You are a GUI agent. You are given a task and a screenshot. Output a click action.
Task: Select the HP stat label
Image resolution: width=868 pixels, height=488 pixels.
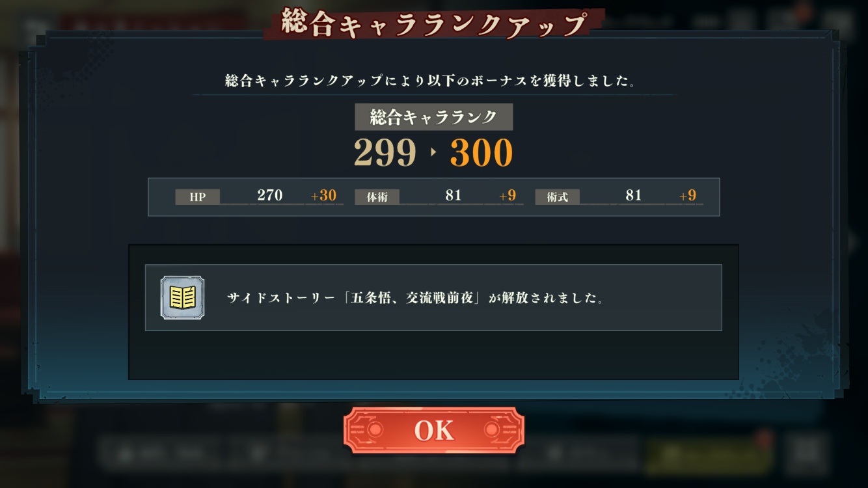tap(198, 197)
